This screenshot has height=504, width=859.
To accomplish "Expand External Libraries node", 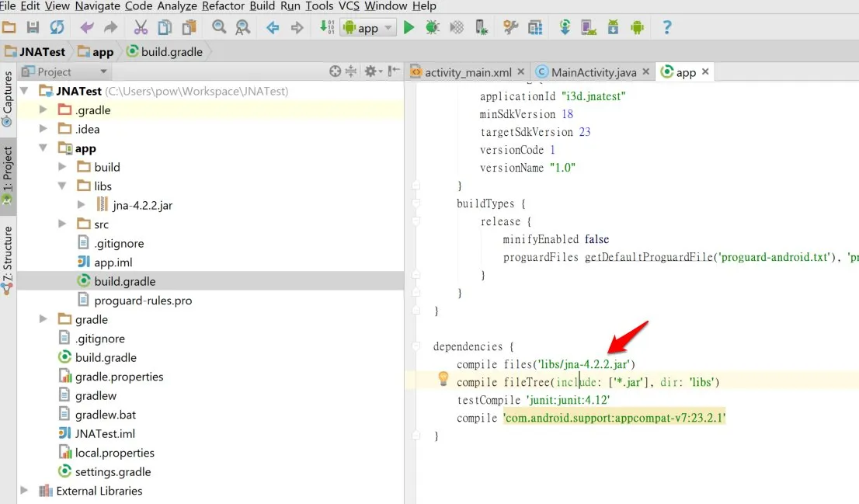I will click(25, 490).
